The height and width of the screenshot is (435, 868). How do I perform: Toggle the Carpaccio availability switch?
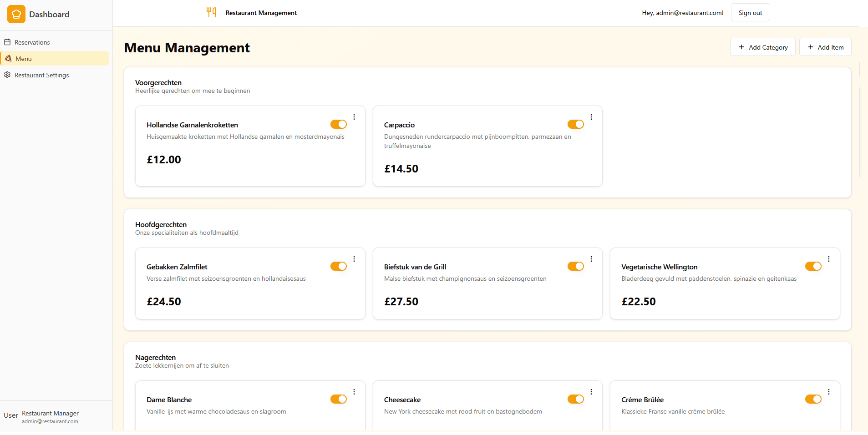point(575,124)
